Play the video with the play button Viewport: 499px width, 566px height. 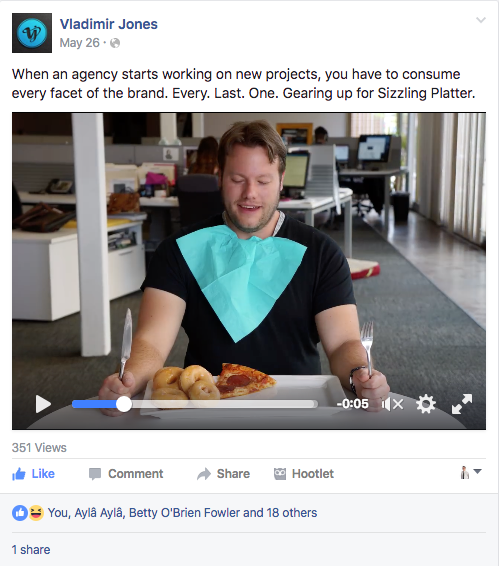(43, 404)
